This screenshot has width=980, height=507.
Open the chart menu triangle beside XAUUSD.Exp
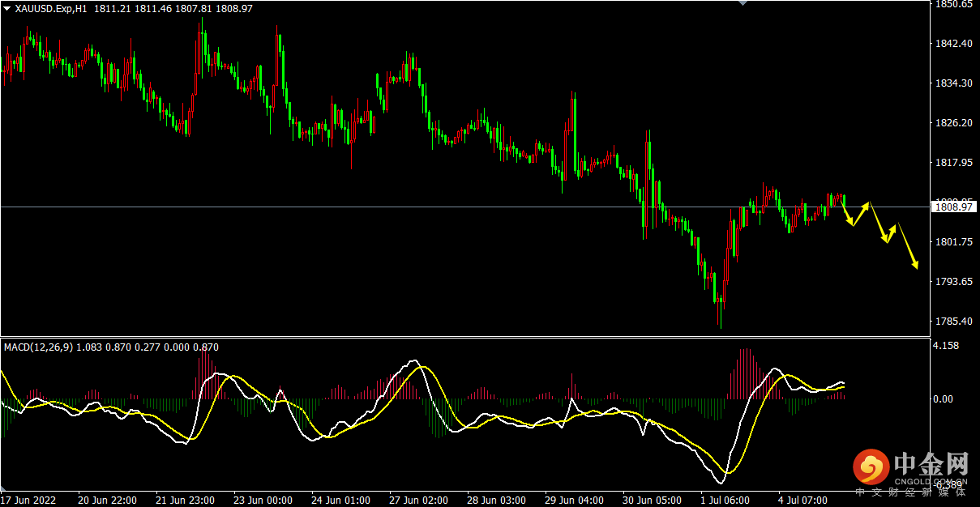click(x=7, y=8)
